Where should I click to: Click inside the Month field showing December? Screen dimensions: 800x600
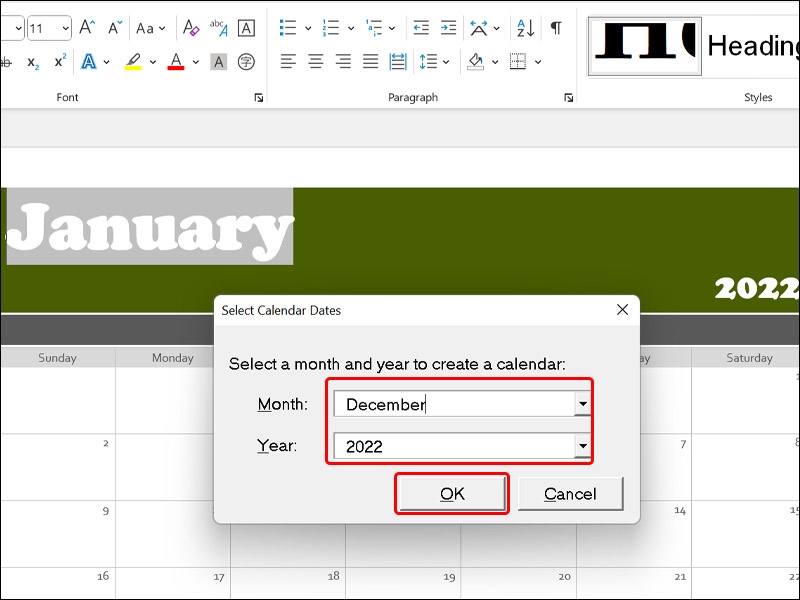[454, 404]
